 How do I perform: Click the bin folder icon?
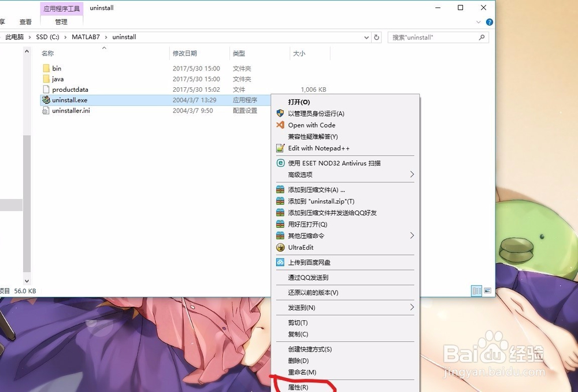click(x=46, y=68)
